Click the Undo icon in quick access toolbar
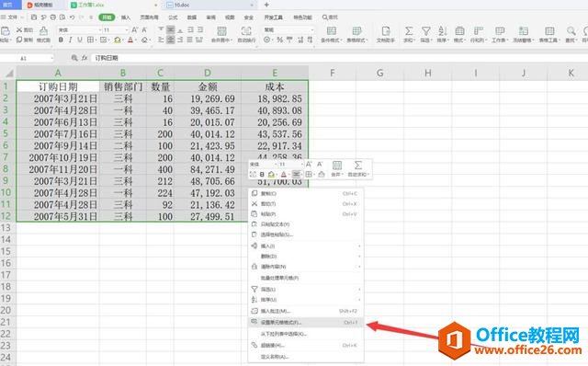The width and height of the screenshot is (588, 366). [x=72, y=17]
